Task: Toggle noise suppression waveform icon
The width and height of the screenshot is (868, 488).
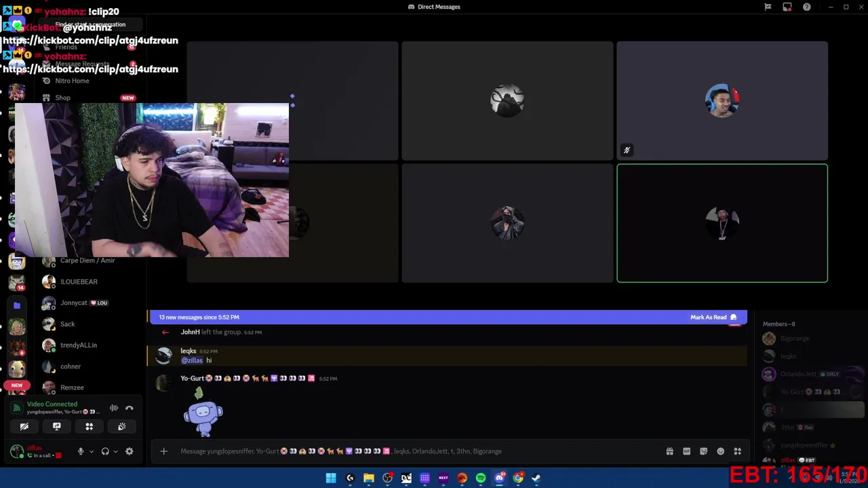Action: pos(114,408)
